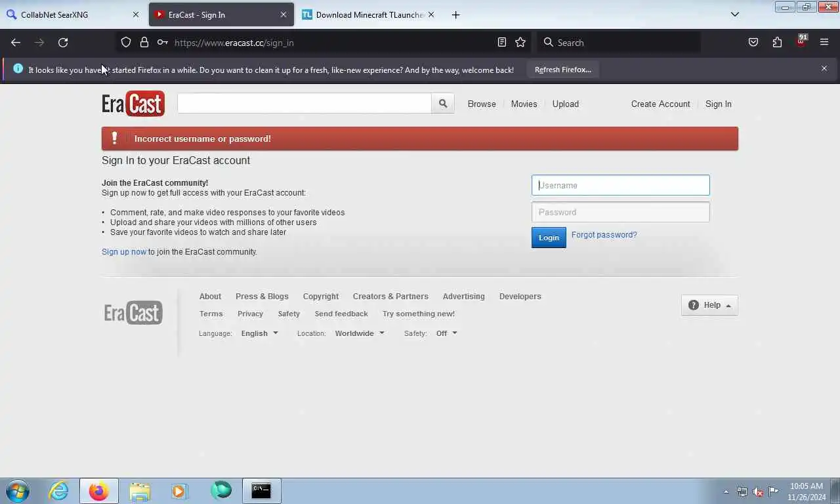This screenshot has width=840, height=504.
Task: Open the Press & Blogs footer link
Action: tap(262, 297)
